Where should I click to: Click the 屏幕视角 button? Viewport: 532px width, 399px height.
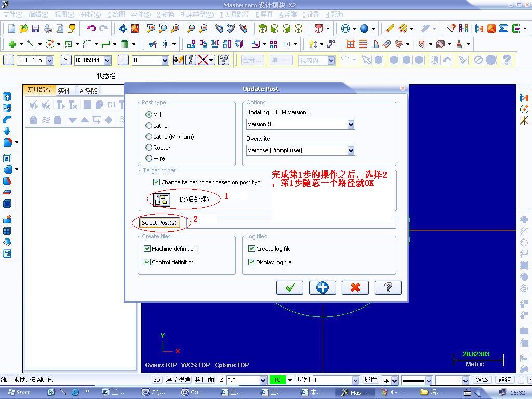178,380
